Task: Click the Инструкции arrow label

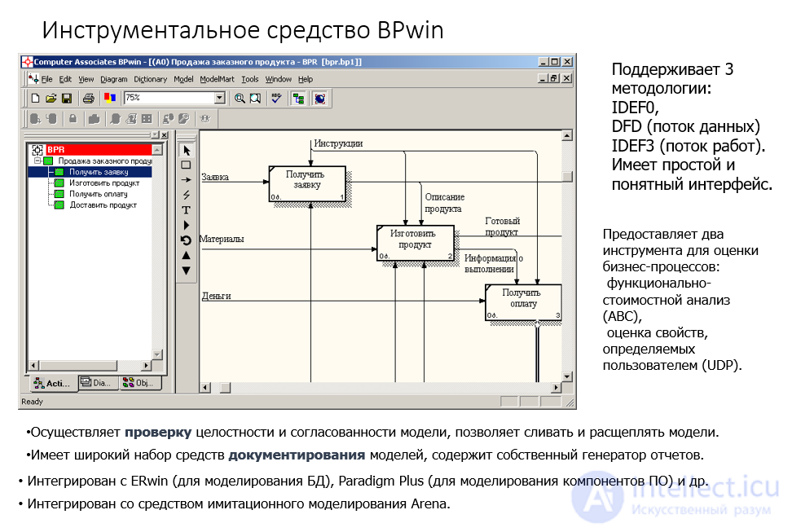Action: click(x=338, y=143)
